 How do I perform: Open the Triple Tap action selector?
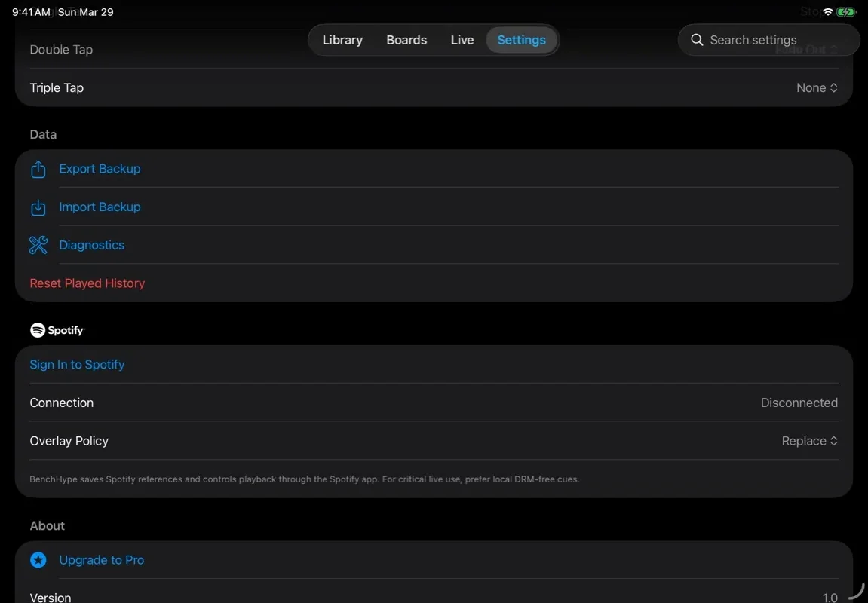click(817, 87)
